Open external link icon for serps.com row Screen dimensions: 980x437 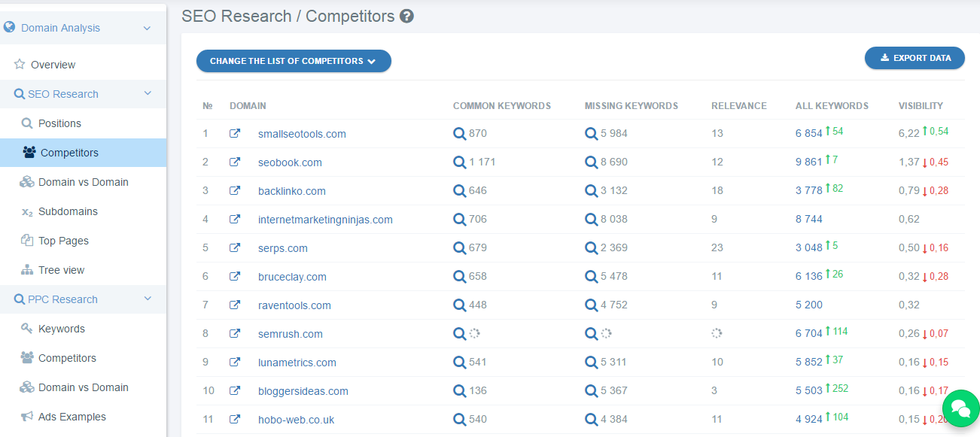tap(235, 247)
